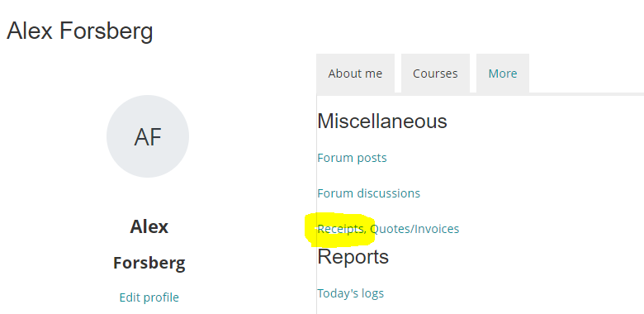The width and height of the screenshot is (644, 314).
Task: Click the bold surname Forsberg below avatar
Action: click(149, 263)
